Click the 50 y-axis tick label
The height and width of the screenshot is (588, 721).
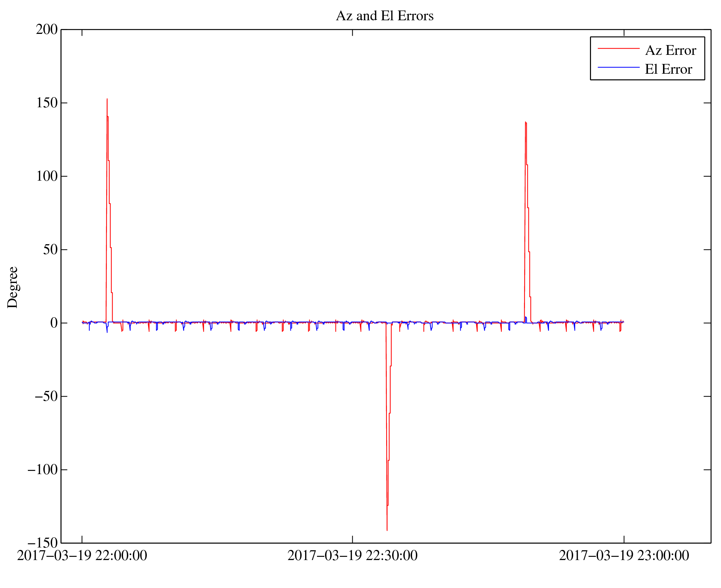(50, 249)
